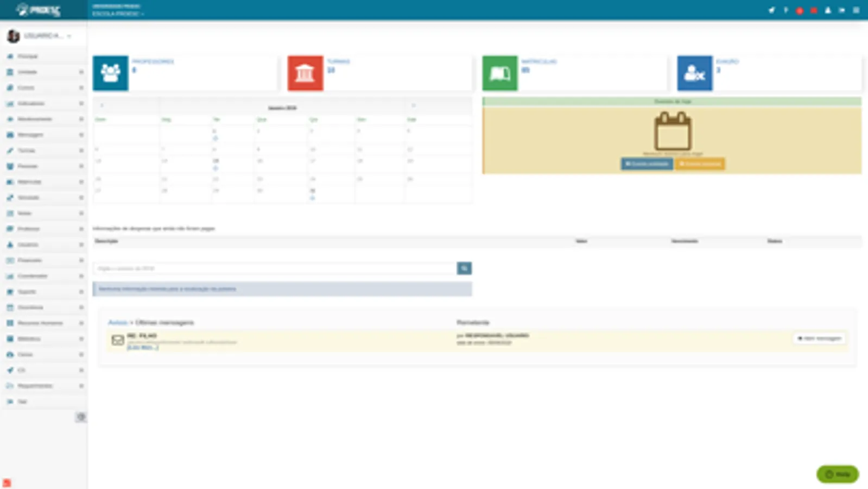Click the large calendar icon in the yellow panel
Image resolution: width=868 pixels, height=489 pixels.
click(673, 131)
